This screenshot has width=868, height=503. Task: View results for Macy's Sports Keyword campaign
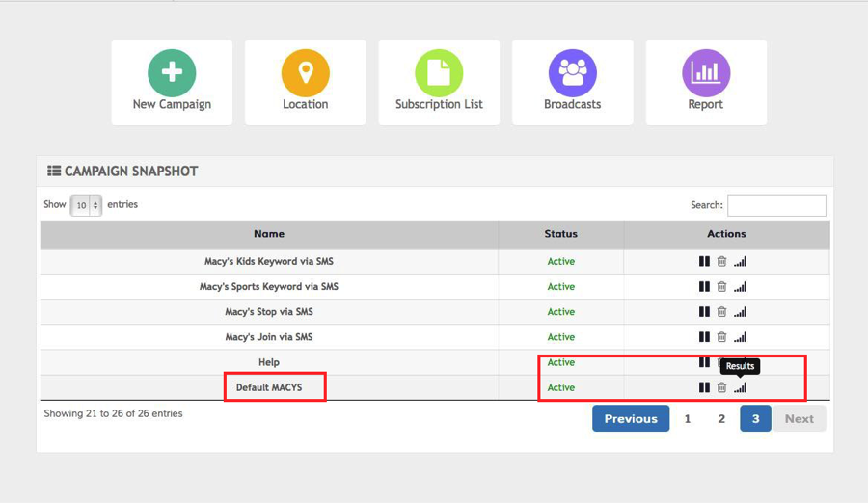[x=740, y=287]
